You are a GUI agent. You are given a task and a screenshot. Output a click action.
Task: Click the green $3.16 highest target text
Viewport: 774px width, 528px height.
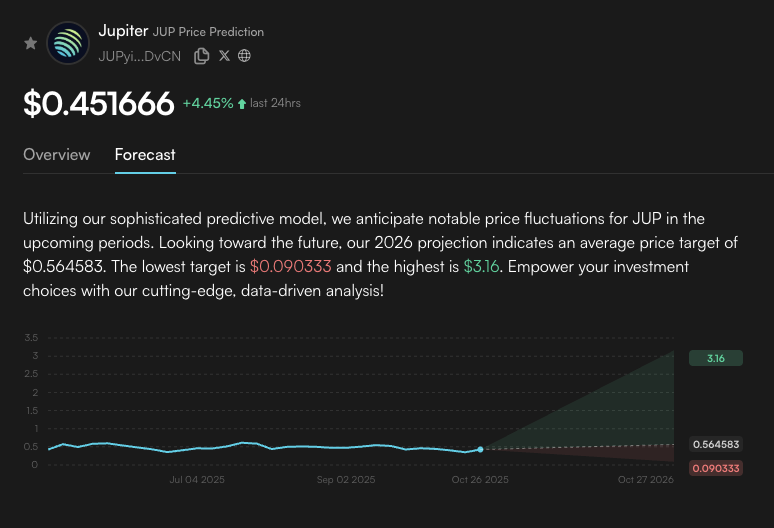click(x=483, y=267)
